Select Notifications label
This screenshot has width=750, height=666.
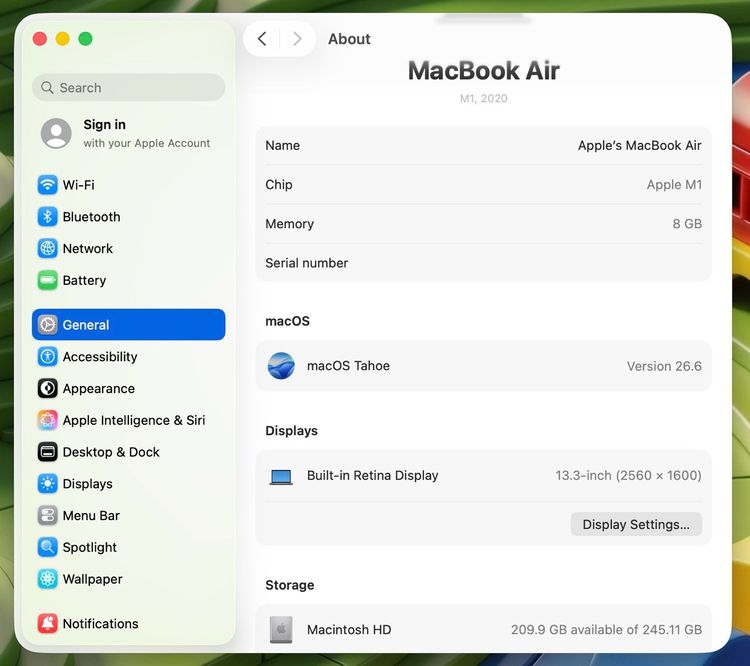(x=100, y=623)
